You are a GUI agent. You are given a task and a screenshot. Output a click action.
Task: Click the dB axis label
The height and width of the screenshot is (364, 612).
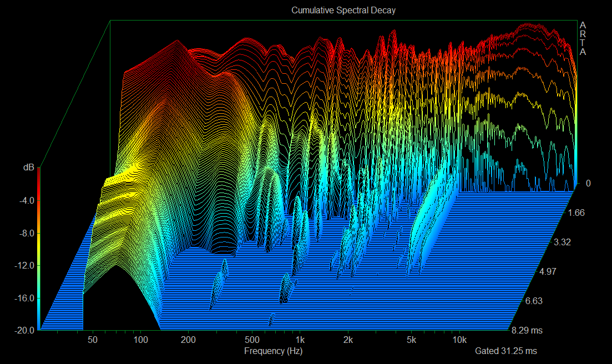pyautogui.click(x=28, y=167)
